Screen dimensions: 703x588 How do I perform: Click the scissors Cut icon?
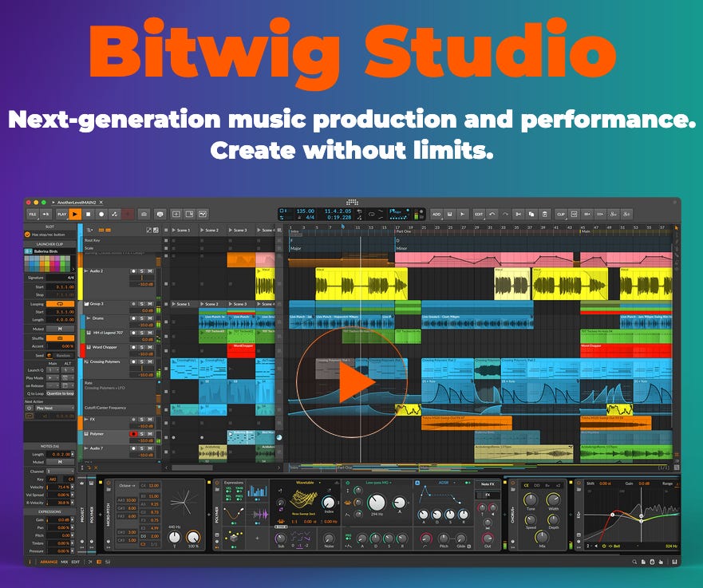(x=519, y=215)
